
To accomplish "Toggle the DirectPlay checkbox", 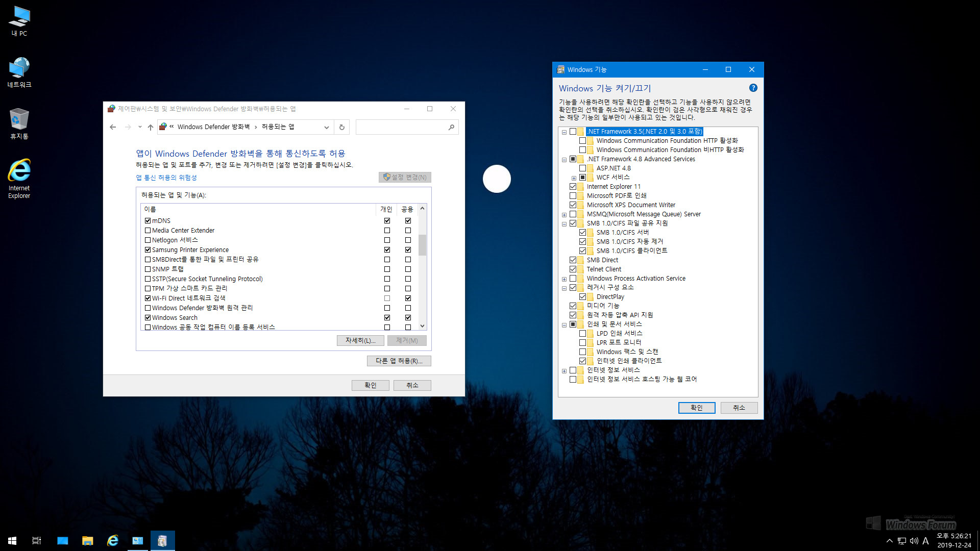I will (x=582, y=297).
